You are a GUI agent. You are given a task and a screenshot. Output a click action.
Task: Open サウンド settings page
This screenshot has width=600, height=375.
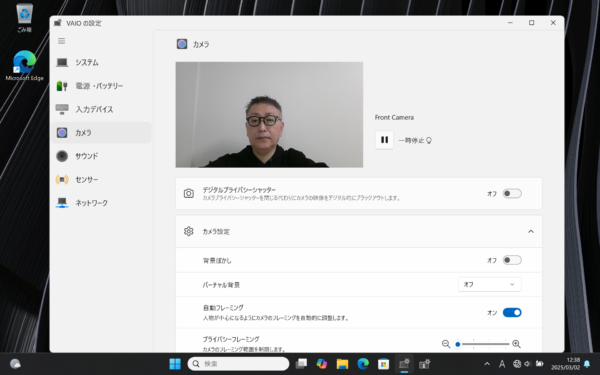click(x=102, y=156)
